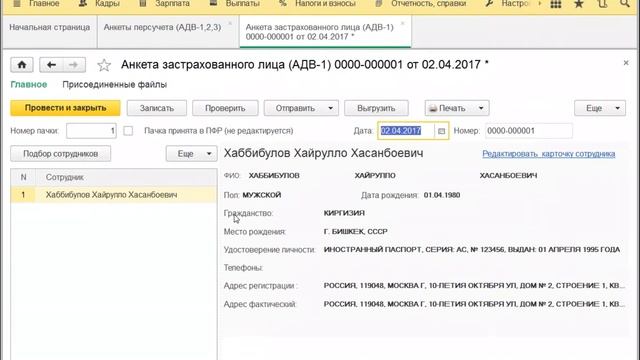Open Главное section menu

tap(44, 4)
